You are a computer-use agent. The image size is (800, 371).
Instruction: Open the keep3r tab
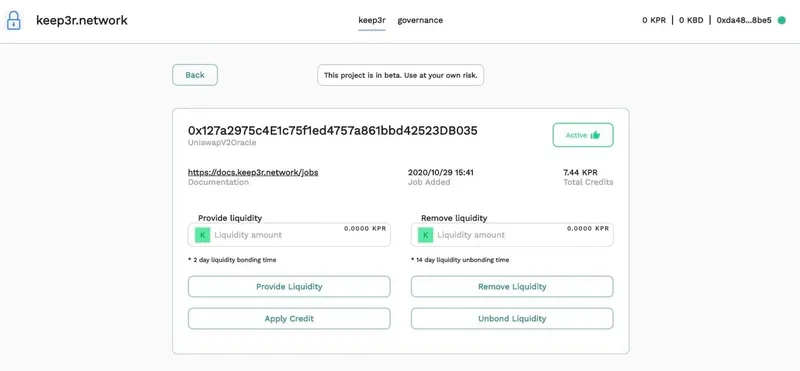click(371, 20)
